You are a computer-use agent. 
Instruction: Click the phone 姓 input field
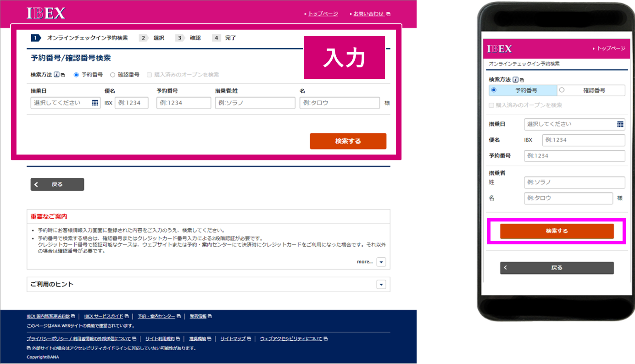tap(574, 182)
